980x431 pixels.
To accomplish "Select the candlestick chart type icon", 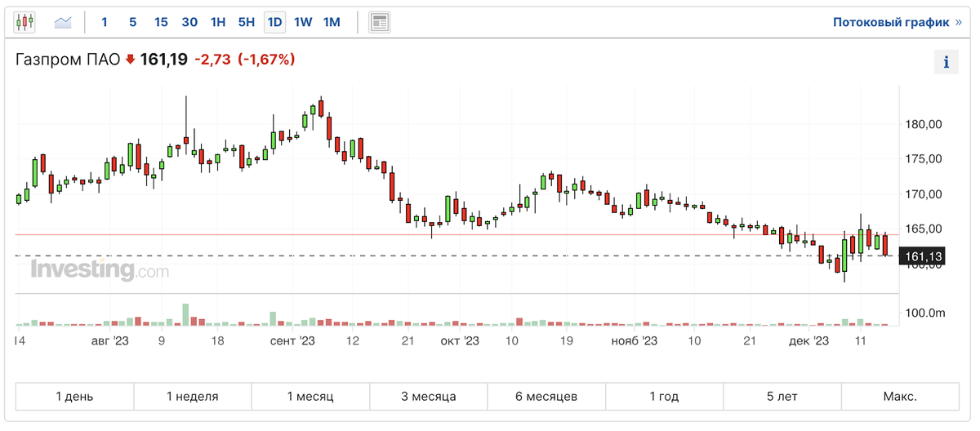I will point(25,22).
